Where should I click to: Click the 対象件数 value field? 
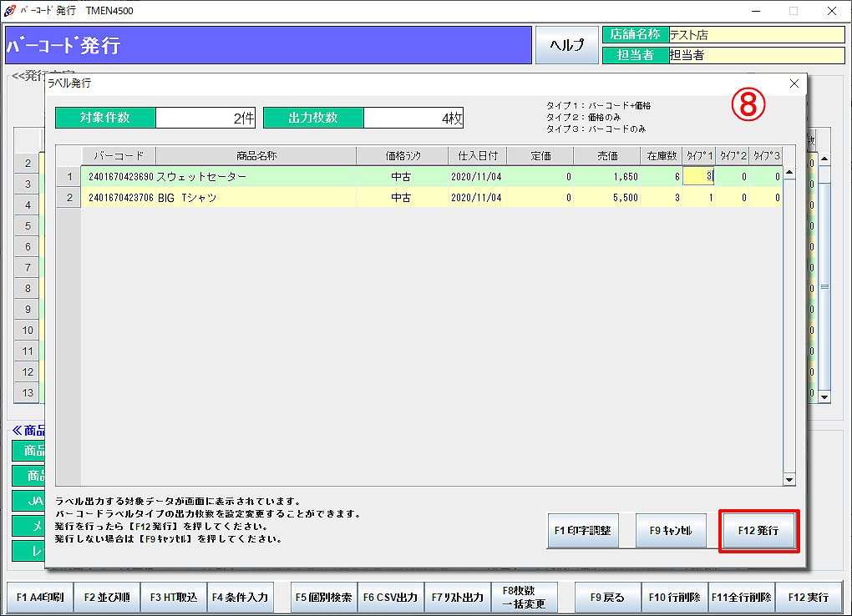[x=205, y=119]
